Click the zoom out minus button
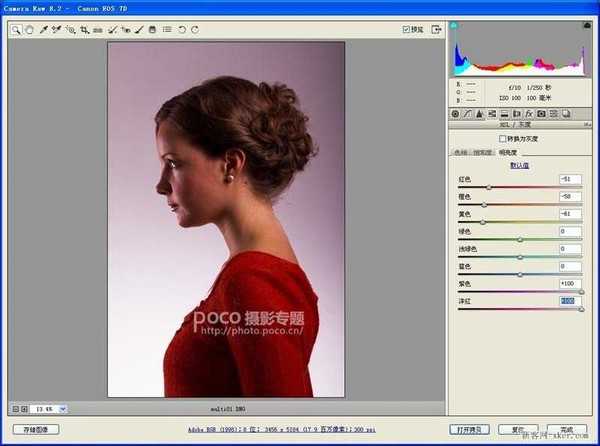The height and width of the screenshot is (446, 600). (x=14, y=408)
